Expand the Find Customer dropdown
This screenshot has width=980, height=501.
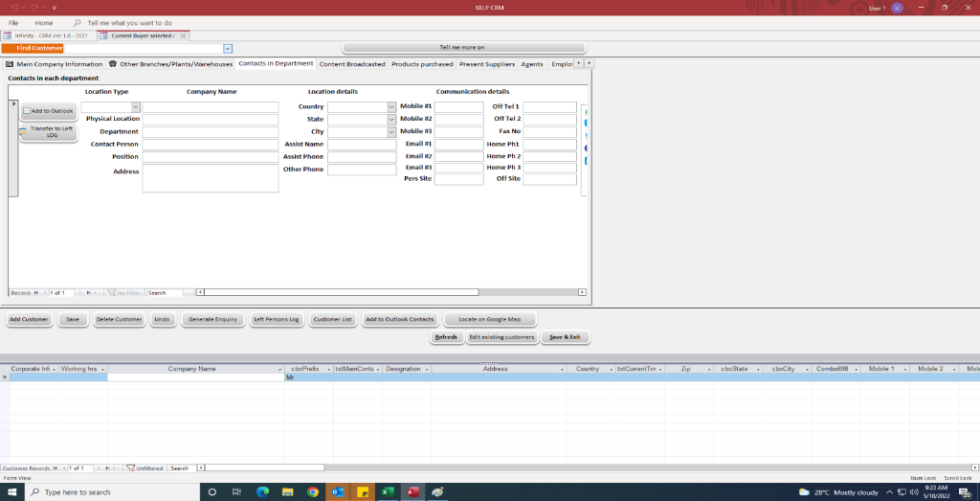(x=228, y=48)
